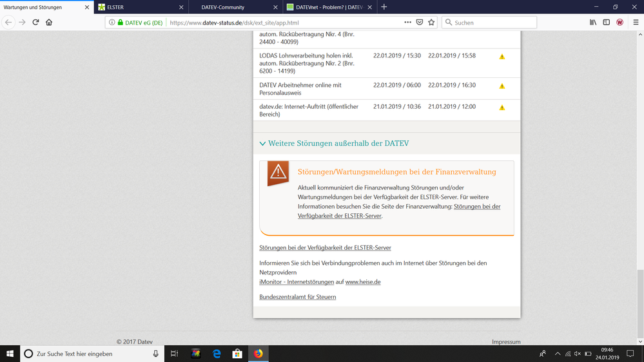
Task: Open a new browser tab
Action: point(384,7)
